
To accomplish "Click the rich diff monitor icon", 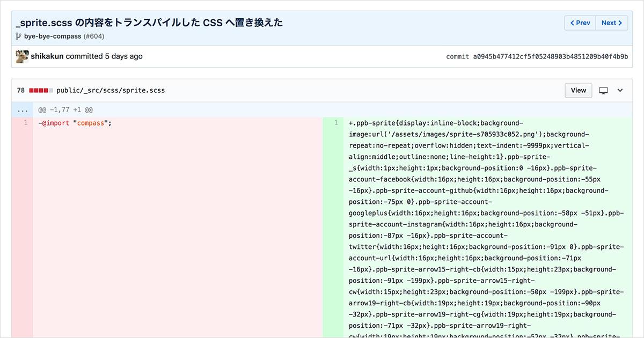I will pyautogui.click(x=604, y=90).
